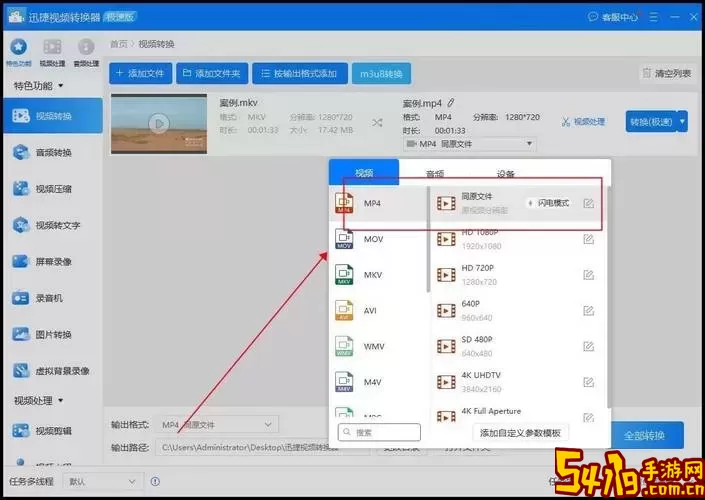Click format list scrollbar
The image size is (705, 500).
428,239
